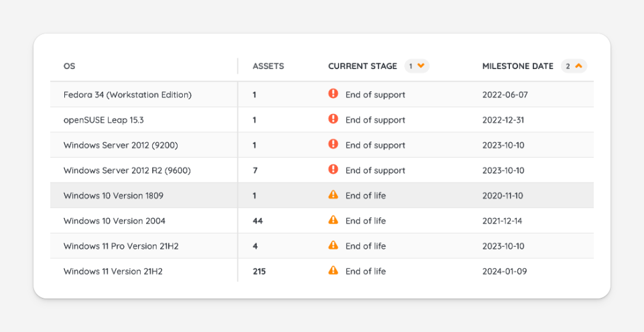Click the 44 assets count for Windows 10 2004
This screenshot has height=332, width=644.
click(257, 221)
